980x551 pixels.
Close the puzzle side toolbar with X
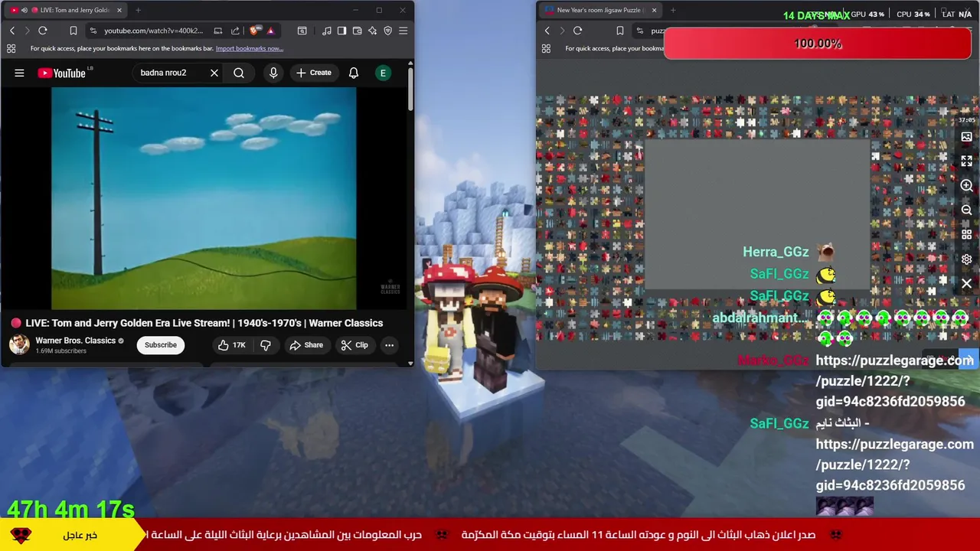click(966, 284)
